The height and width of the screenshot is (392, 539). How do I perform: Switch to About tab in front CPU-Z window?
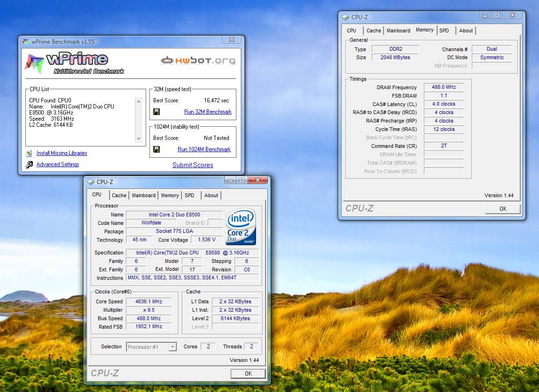(211, 195)
